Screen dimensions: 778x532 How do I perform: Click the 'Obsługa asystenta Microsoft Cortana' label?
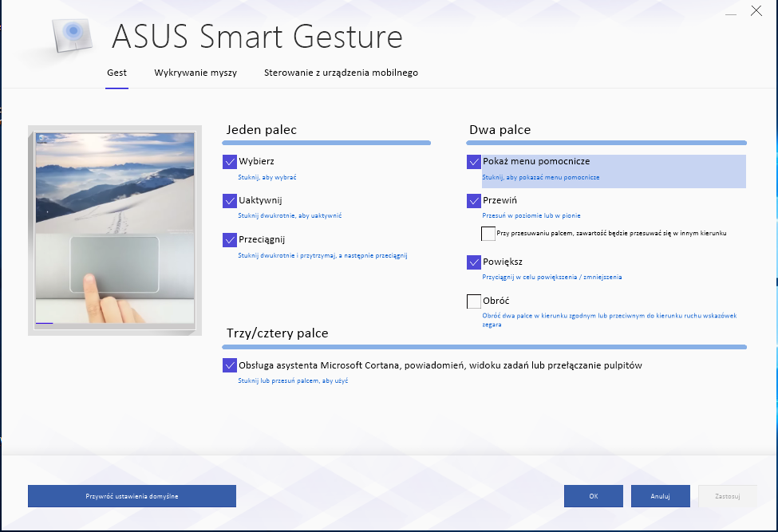point(440,365)
